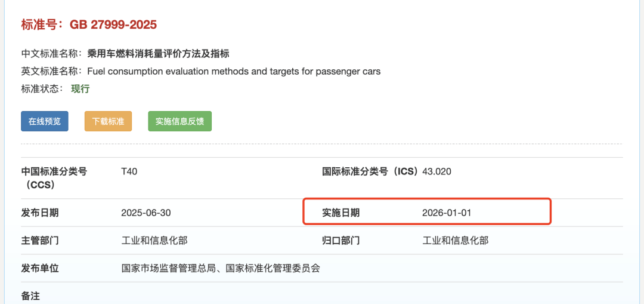Image resolution: width=644 pixels, height=304 pixels.
Task: Click the 发布日期 label
Action: click(x=40, y=213)
